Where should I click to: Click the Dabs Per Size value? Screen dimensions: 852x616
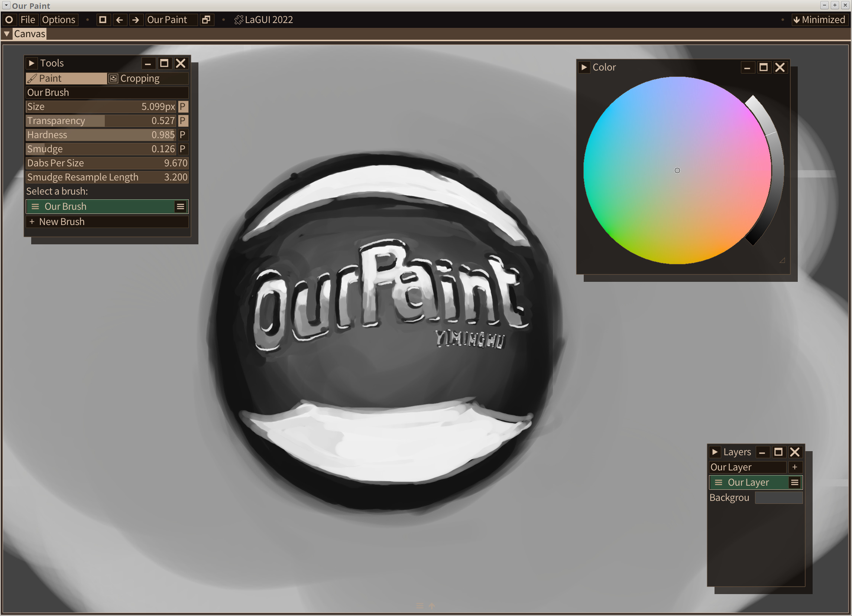pyautogui.click(x=107, y=163)
